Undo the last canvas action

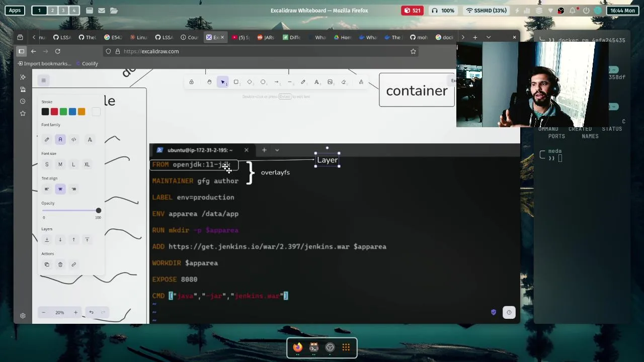pos(91,313)
